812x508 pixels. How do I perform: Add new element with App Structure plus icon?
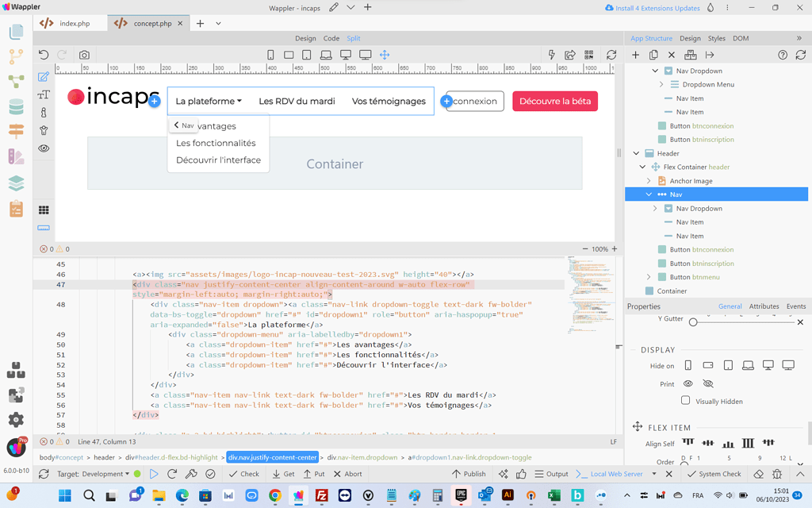635,55
